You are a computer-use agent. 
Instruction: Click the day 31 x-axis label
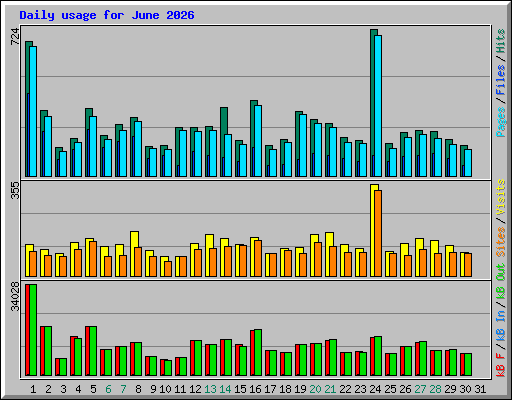click(480, 389)
